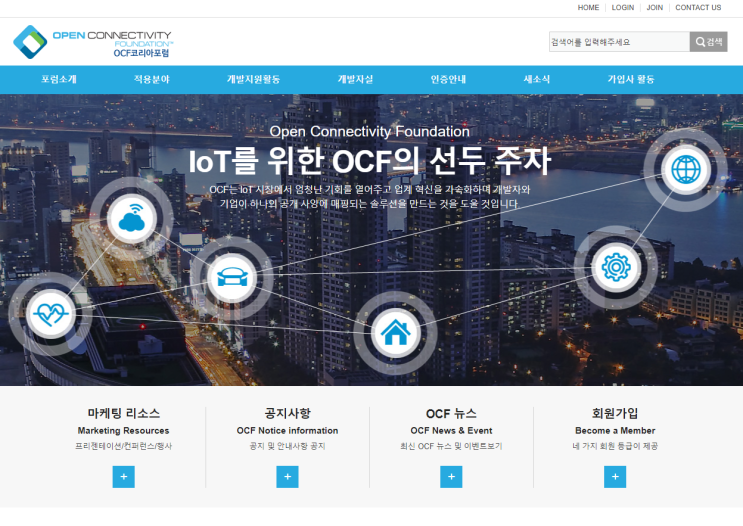Open the CONTACT US link

tap(698, 8)
